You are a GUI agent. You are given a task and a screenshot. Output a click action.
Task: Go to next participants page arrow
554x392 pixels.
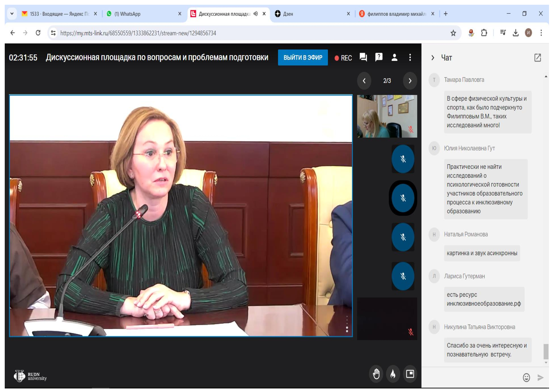[x=410, y=81]
